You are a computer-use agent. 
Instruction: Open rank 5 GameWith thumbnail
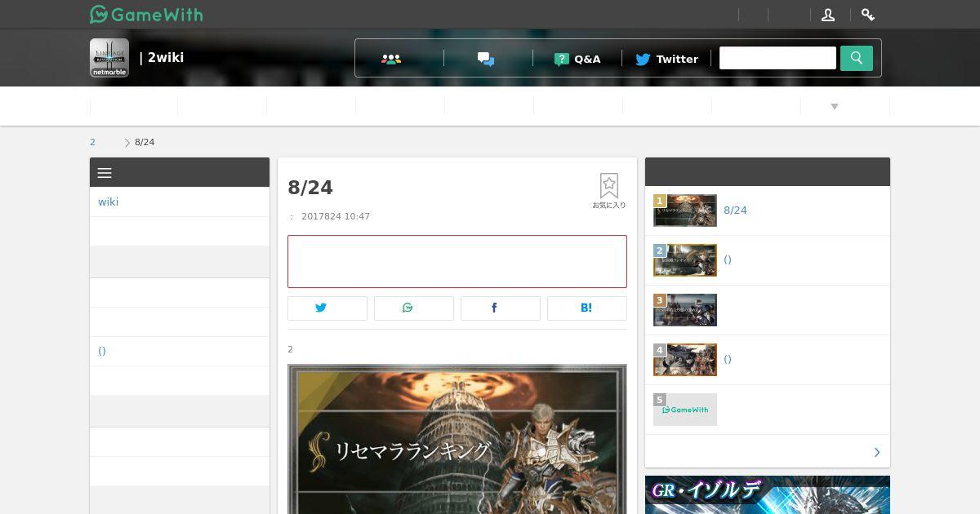(x=685, y=410)
